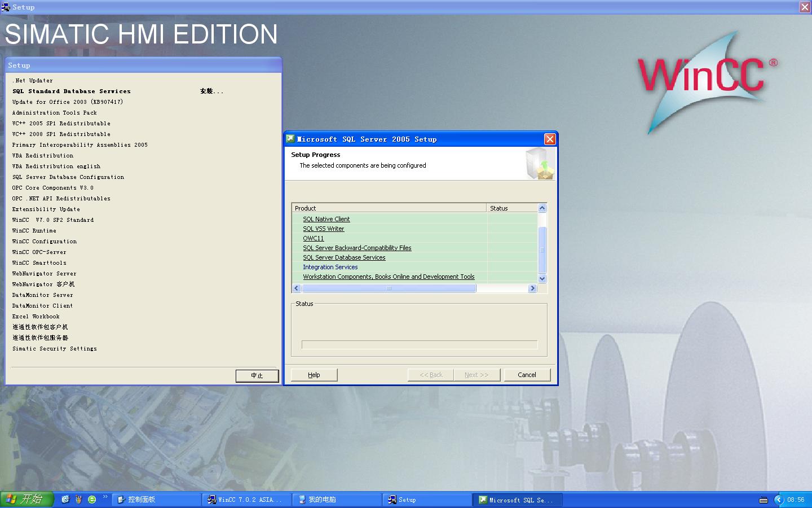Screen dimensions: 812x508
Task: Switch to the 我的电脑 taskbar window
Action: click(x=337, y=500)
